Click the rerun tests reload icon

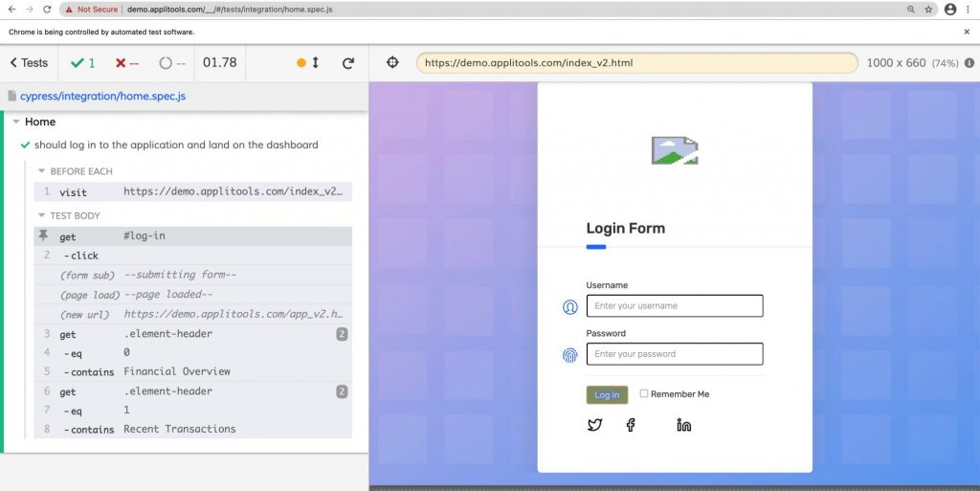[348, 63]
